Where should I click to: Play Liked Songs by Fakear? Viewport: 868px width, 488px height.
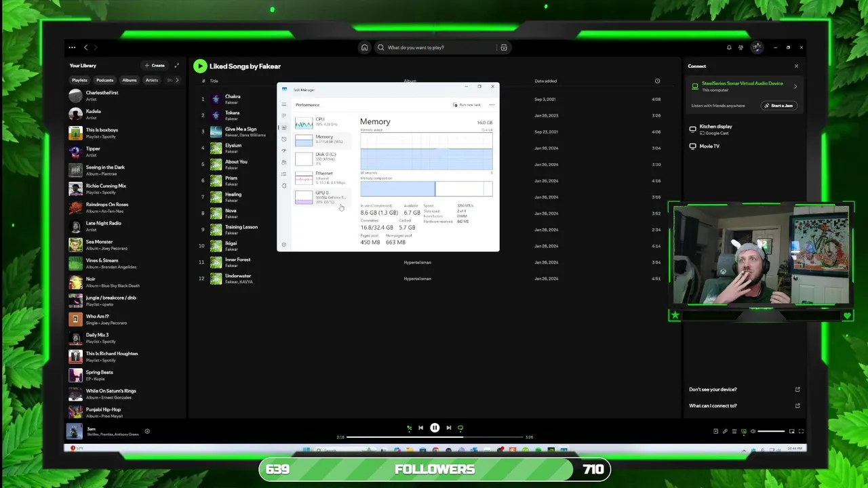pyautogui.click(x=199, y=66)
